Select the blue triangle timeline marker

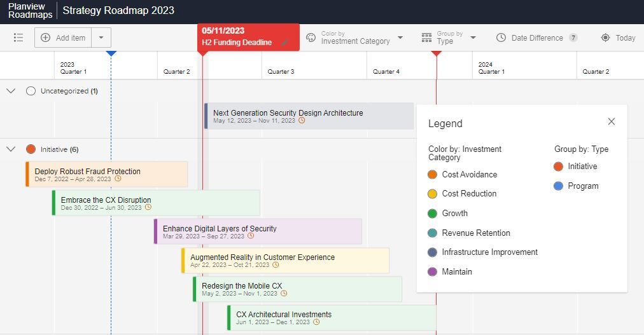(111, 54)
